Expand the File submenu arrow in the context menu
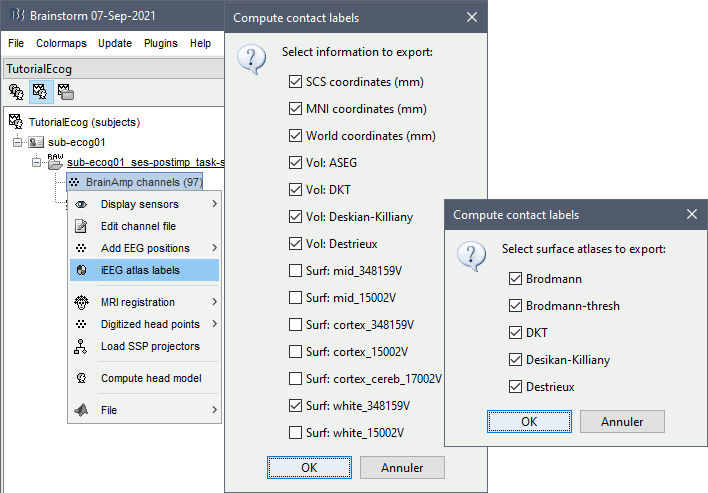 (214, 410)
